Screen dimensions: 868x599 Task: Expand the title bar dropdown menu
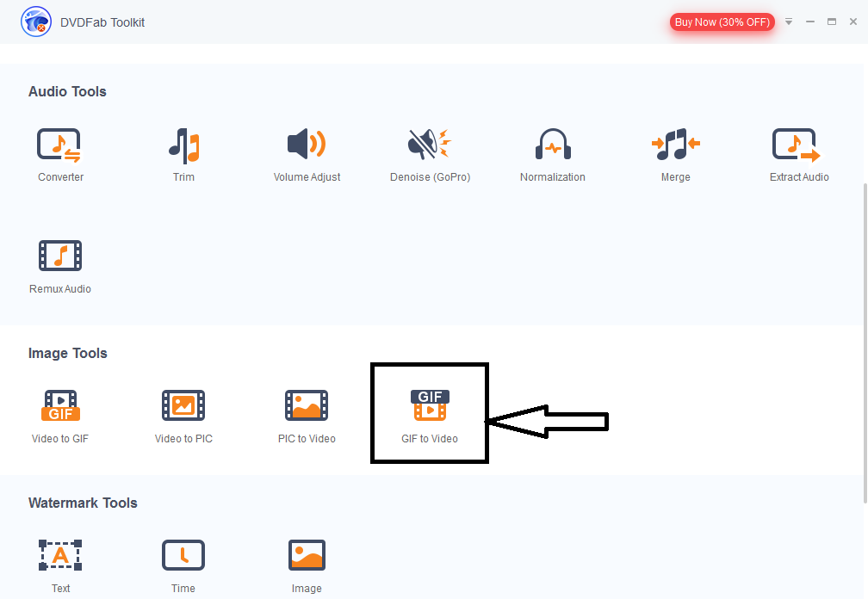(x=789, y=22)
